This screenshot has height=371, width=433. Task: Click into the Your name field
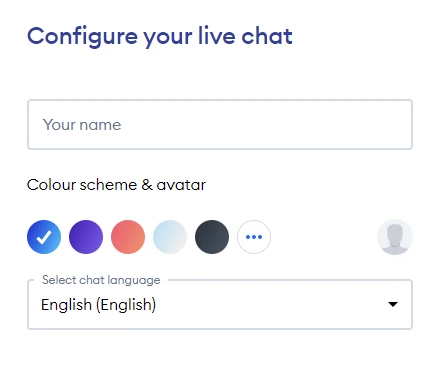[x=220, y=124]
